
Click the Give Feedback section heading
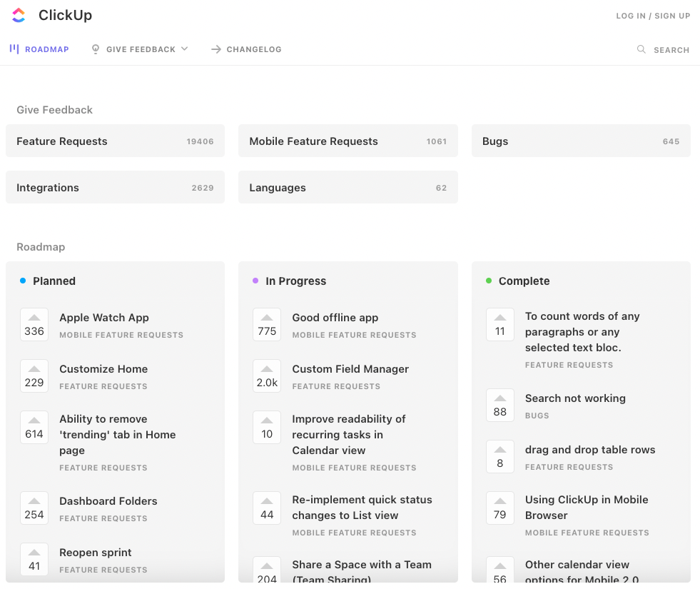tap(54, 110)
